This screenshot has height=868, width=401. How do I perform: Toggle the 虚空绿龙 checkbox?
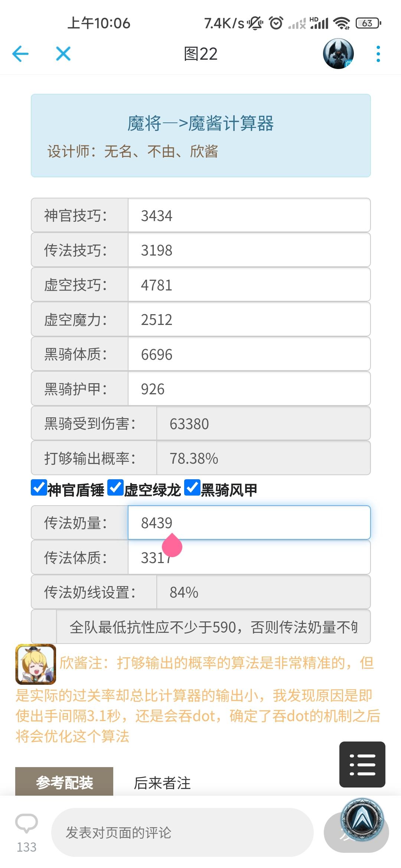[115, 487]
